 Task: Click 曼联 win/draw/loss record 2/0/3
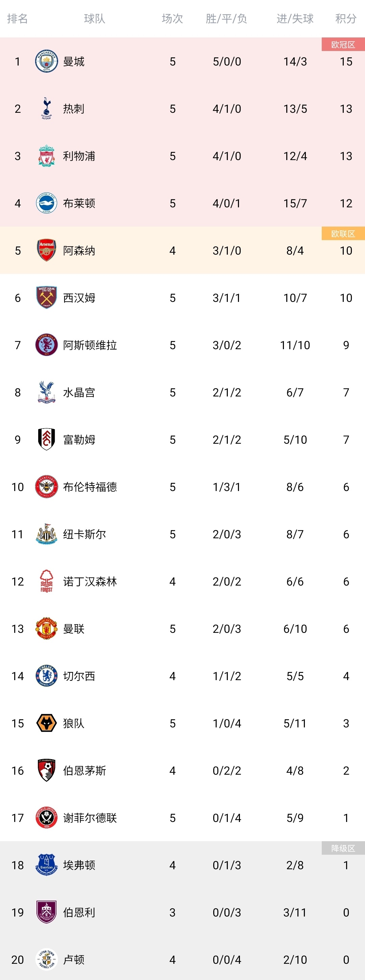227,629
